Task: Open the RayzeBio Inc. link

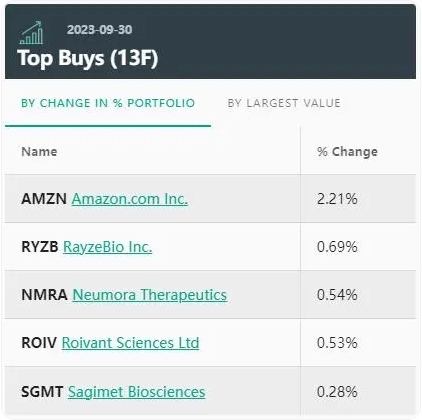Action: coord(107,247)
